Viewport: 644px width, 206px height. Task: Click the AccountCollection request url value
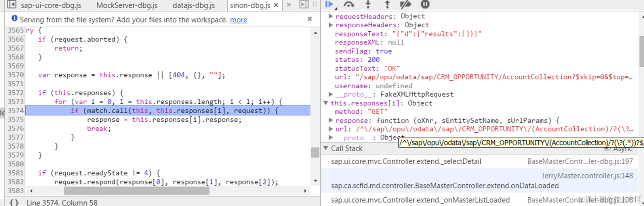[x=494, y=77]
